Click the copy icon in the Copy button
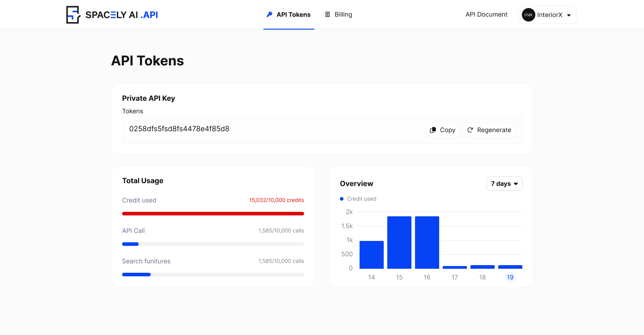 [x=433, y=130]
